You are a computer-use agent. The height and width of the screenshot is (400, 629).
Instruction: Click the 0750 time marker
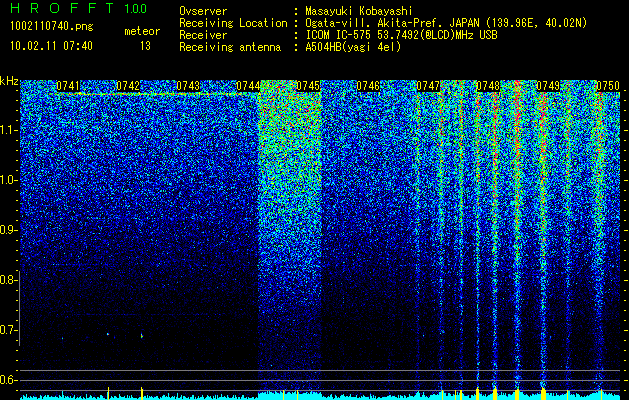tap(608, 86)
